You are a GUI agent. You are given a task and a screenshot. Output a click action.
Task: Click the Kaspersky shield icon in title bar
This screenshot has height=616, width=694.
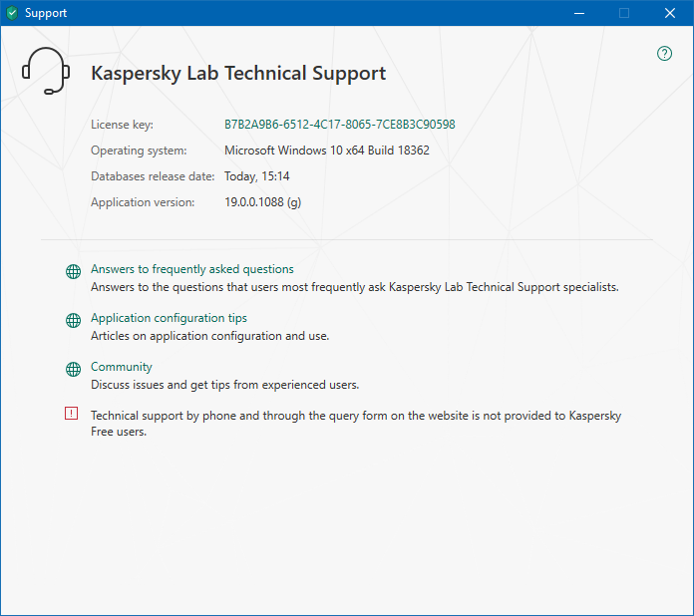coord(12,13)
